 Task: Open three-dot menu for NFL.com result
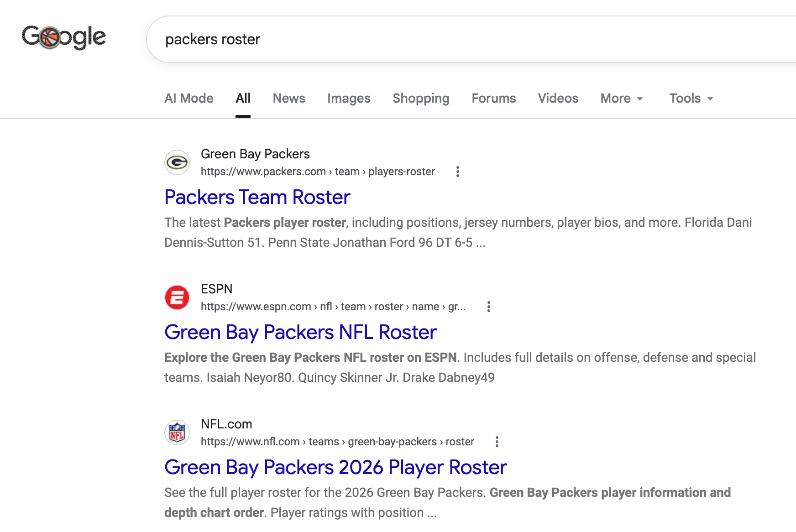[497, 442]
